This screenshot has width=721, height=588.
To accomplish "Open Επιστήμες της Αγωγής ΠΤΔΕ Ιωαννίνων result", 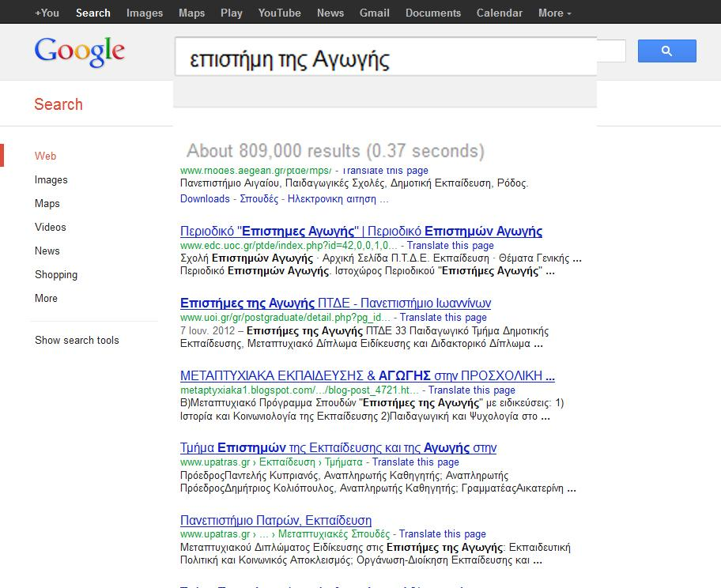I will click(335, 303).
